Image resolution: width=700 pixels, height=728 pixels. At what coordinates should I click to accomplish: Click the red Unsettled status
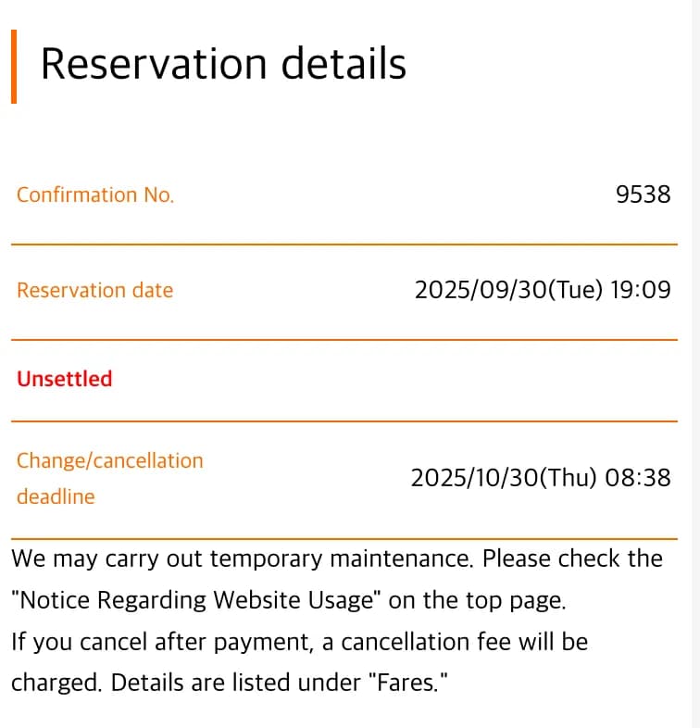[65, 379]
